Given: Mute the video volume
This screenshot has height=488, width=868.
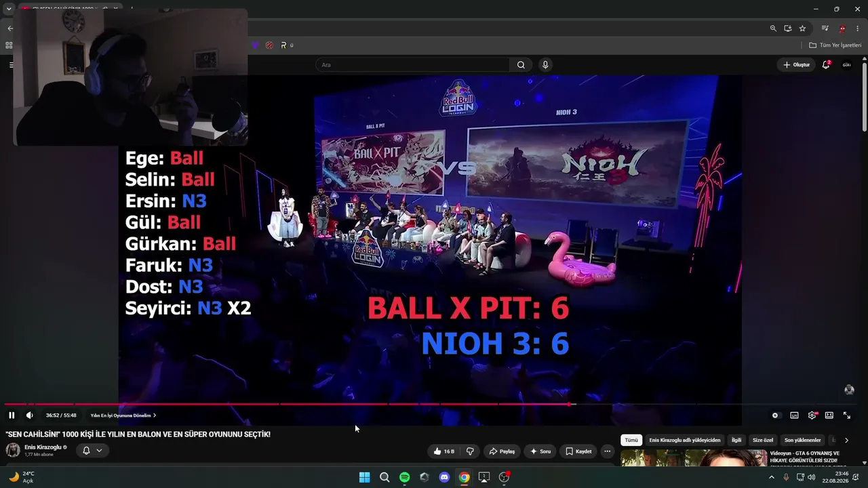Looking at the screenshot, I should pos(30,415).
